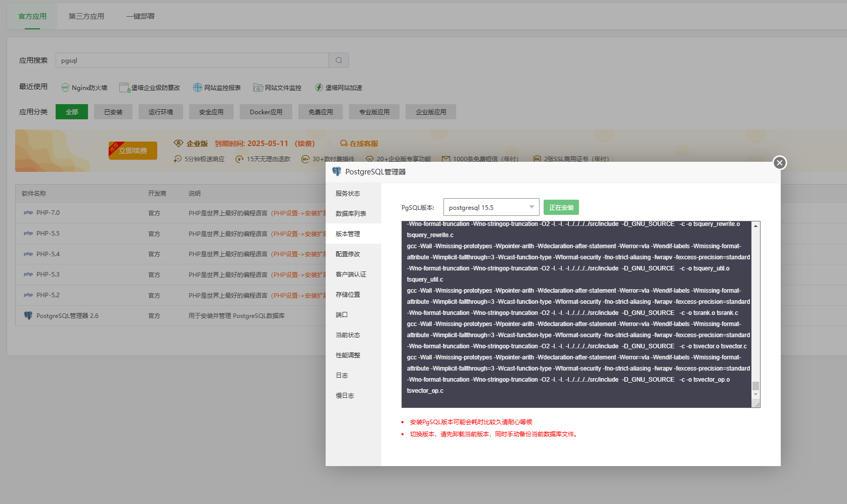The width and height of the screenshot is (847, 504).
Task: Open 日志 in dialog sidebar
Action: pyautogui.click(x=353, y=375)
